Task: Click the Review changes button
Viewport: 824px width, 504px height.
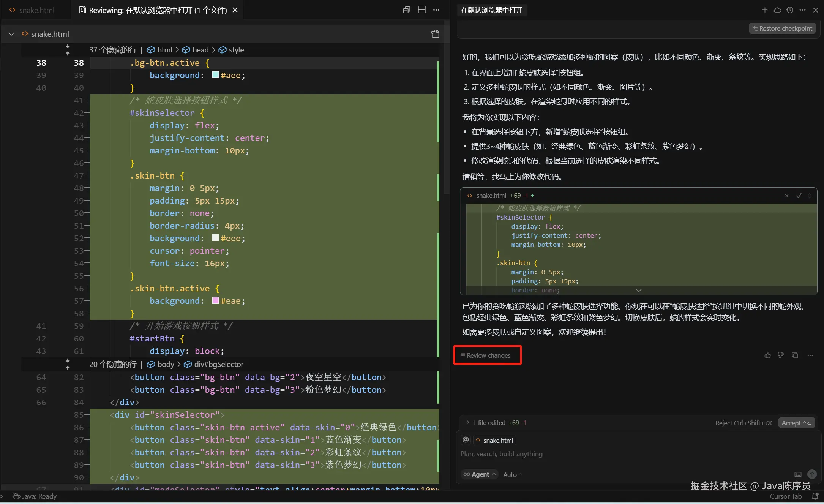Action: tap(487, 355)
